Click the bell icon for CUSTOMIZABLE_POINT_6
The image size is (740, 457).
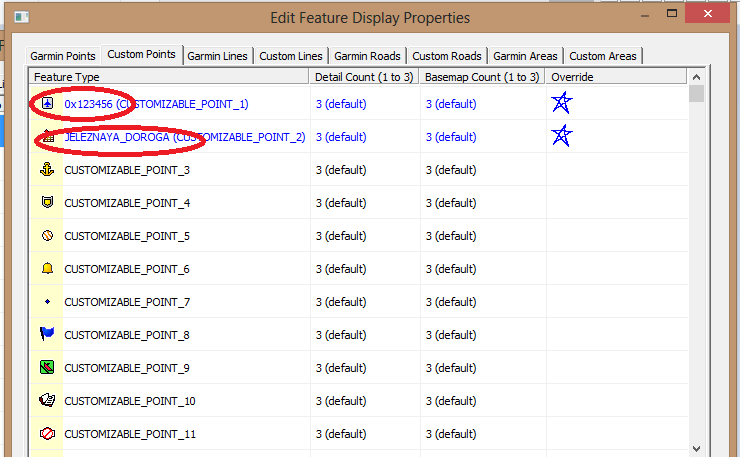pyautogui.click(x=46, y=269)
